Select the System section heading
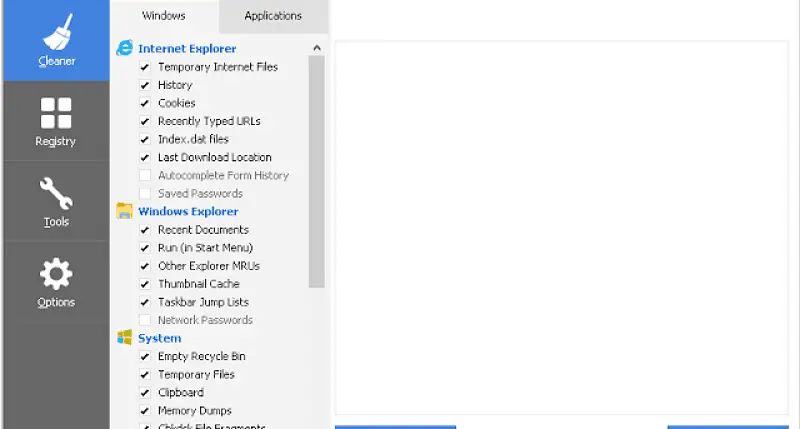Screen dimensions: 800x429 click(160, 338)
